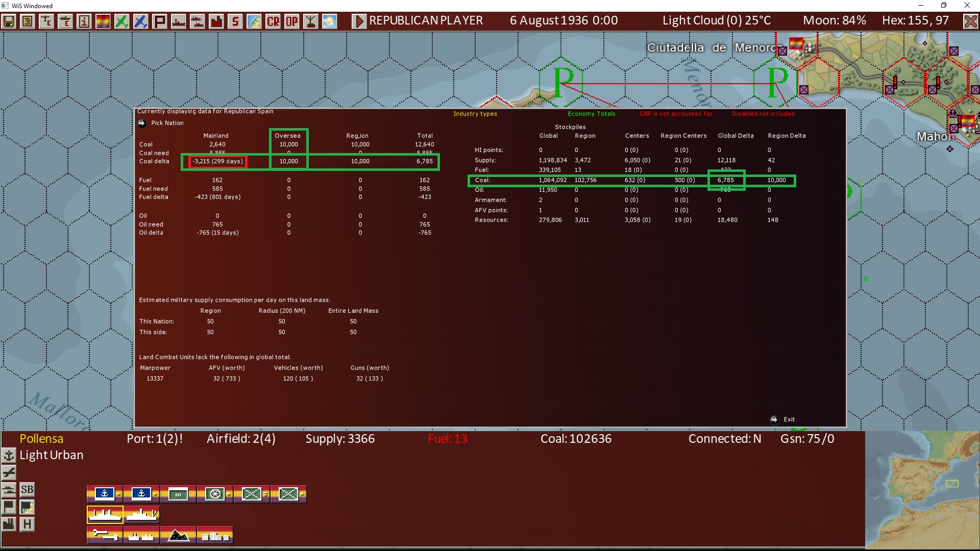
Task: Toggle the SB button in hex panel
Action: tap(27, 490)
